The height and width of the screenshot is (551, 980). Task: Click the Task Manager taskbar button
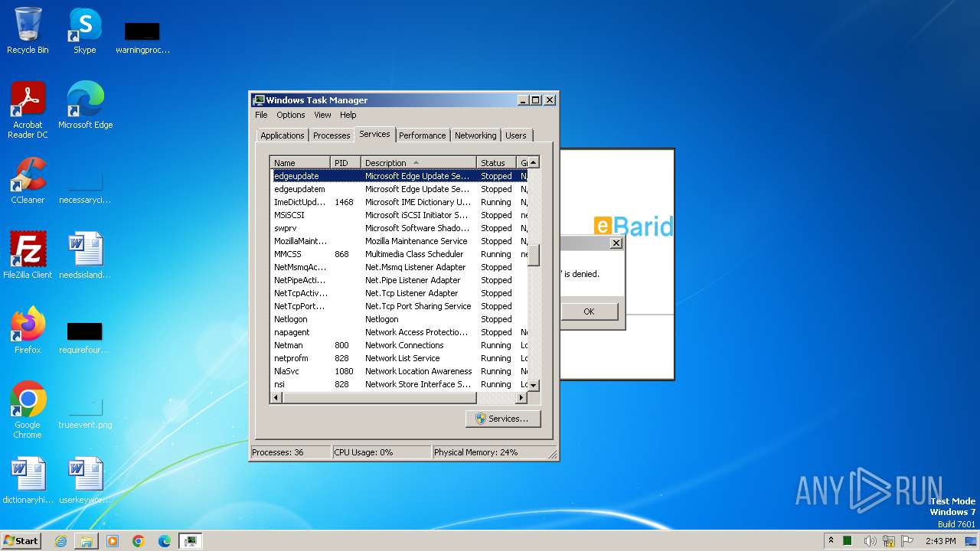(x=191, y=541)
